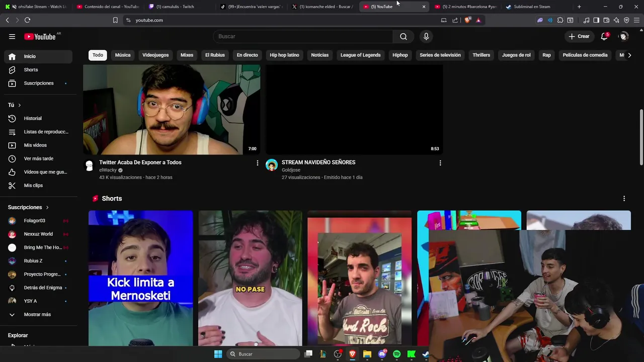Select the Todo filter chip
This screenshot has width=644, height=362.
[x=98, y=55]
